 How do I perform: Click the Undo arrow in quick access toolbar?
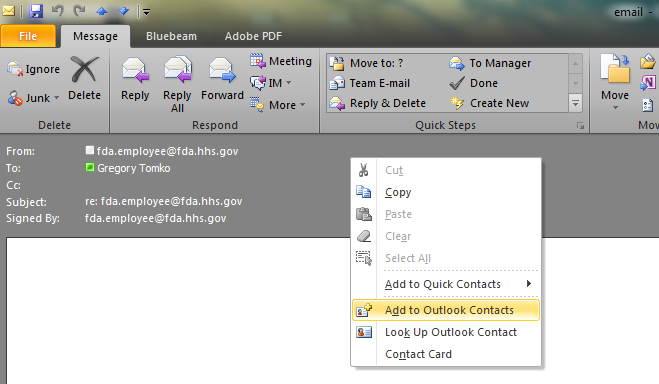coord(58,11)
